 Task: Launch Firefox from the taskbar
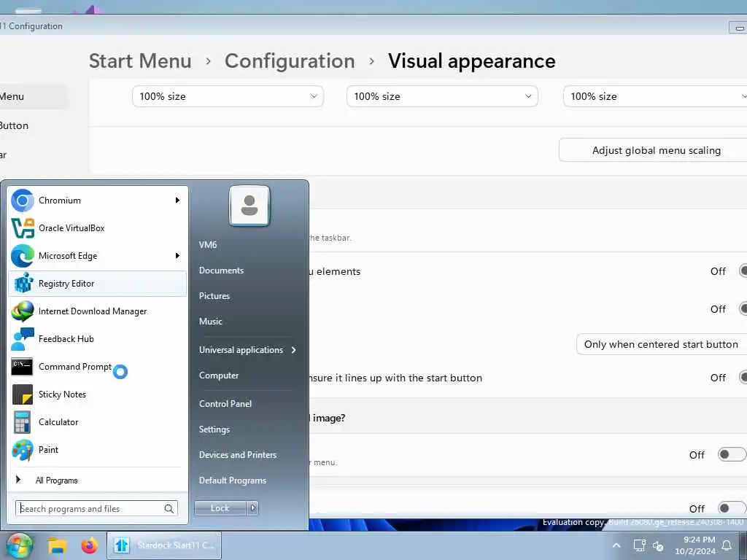89,545
